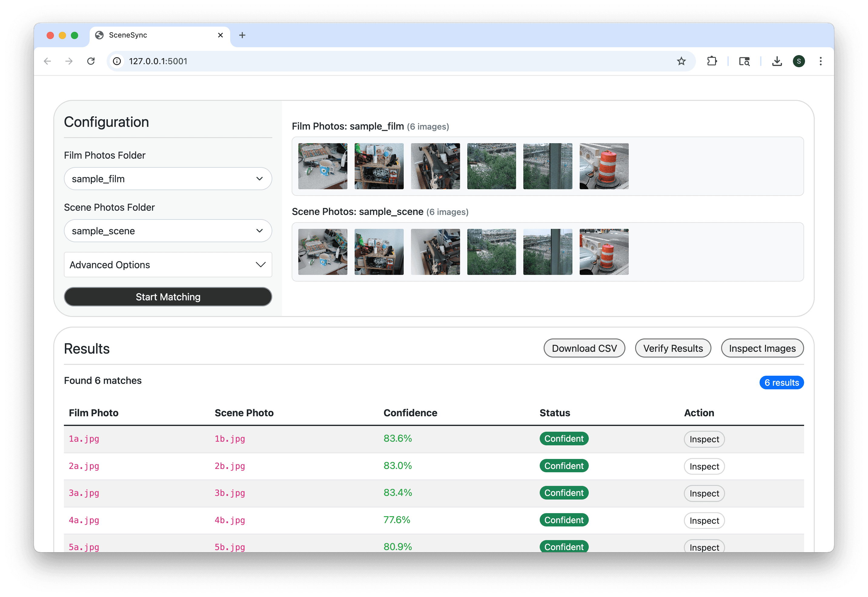Open the new tab plus button
The width and height of the screenshot is (868, 597).
[242, 35]
